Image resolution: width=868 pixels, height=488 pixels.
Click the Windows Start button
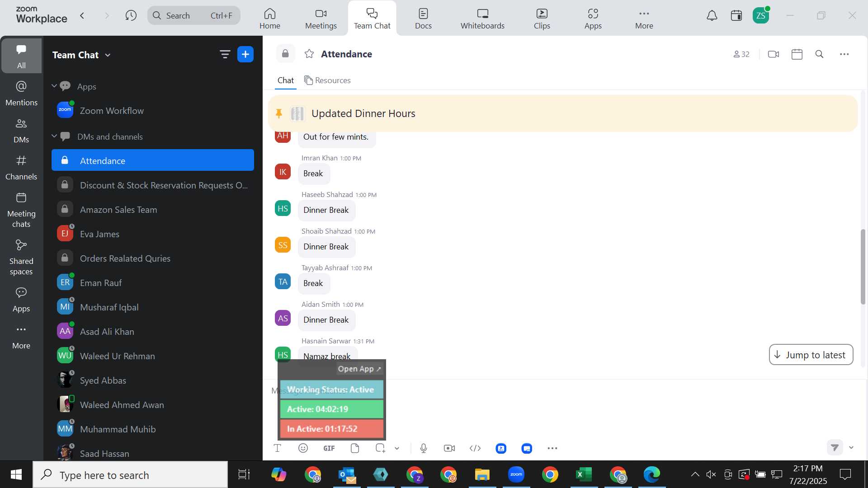click(x=16, y=474)
